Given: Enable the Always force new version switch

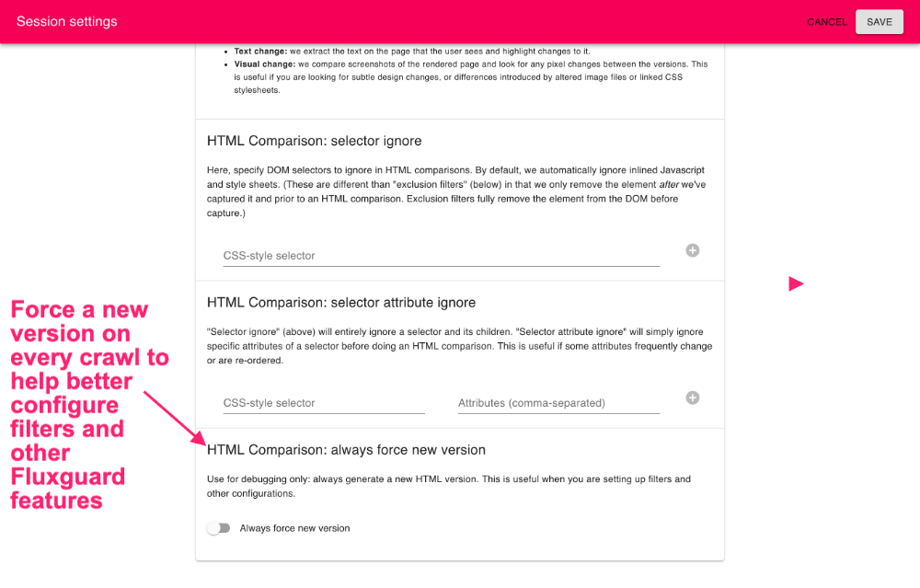Looking at the screenshot, I should tap(219, 528).
